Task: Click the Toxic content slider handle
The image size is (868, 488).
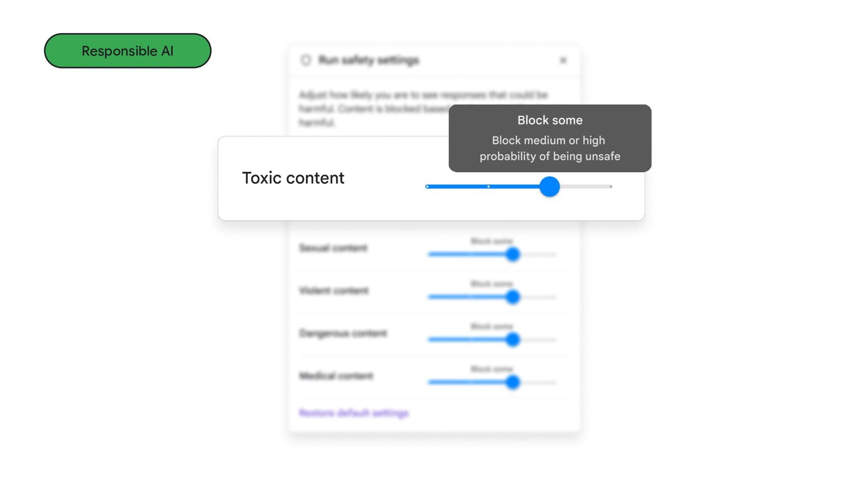Action: 549,187
